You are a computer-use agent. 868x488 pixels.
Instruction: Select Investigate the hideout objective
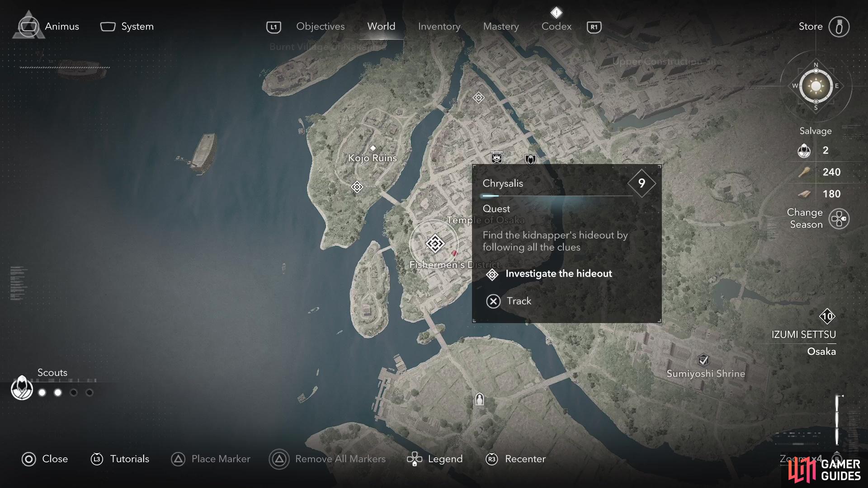[x=549, y=274]
